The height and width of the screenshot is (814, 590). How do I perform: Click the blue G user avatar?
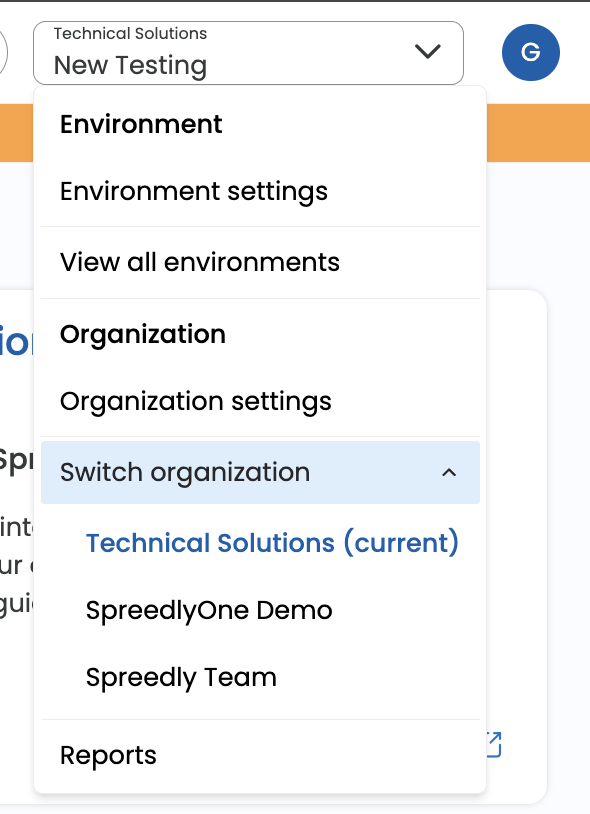tap(530, 52)
